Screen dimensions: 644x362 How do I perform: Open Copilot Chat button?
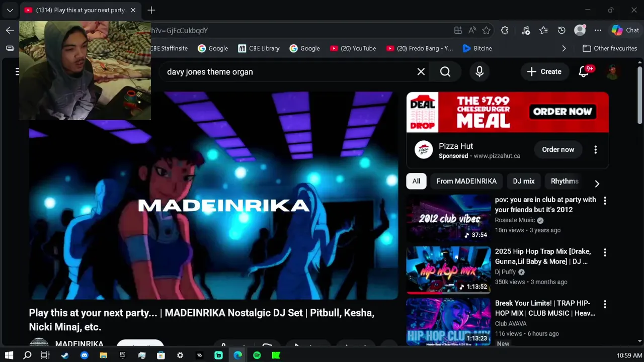click(x=625, y=30)
